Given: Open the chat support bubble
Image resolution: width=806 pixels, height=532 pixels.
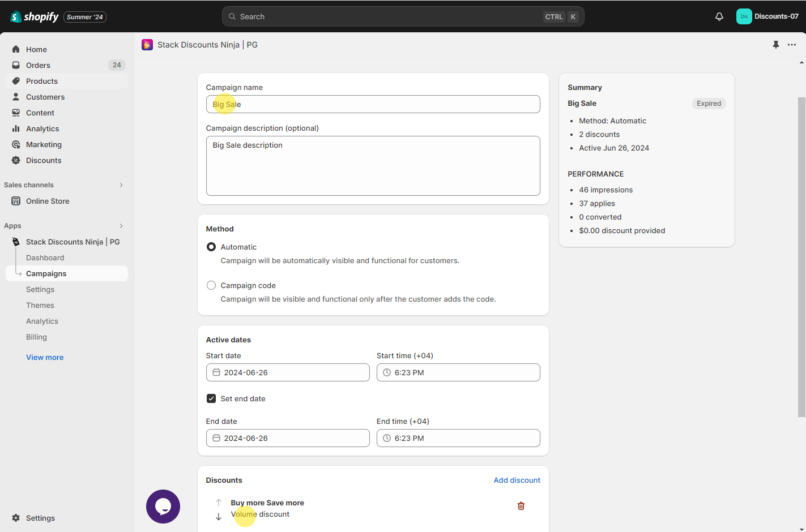Looking at the screenshot, I should click(163, 507).
